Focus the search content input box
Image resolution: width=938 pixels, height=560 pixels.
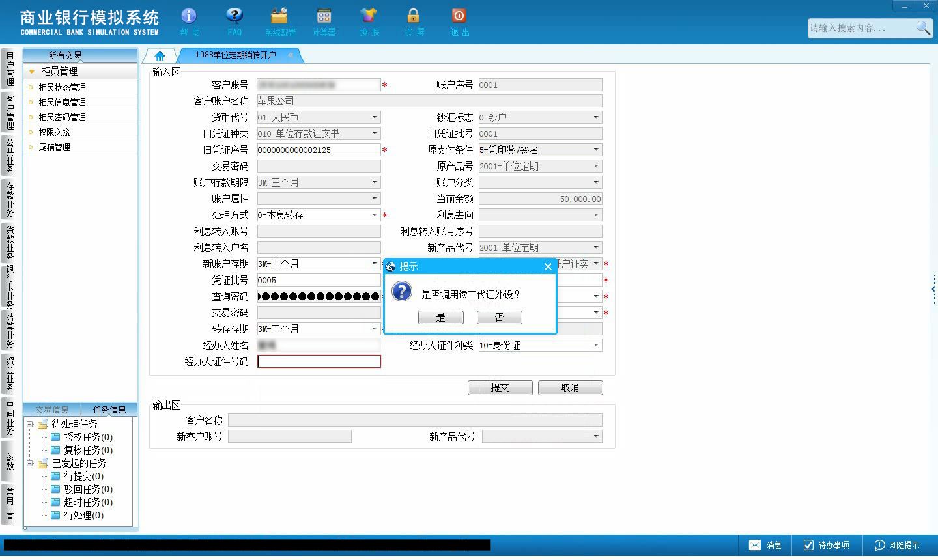pos(861,28)
